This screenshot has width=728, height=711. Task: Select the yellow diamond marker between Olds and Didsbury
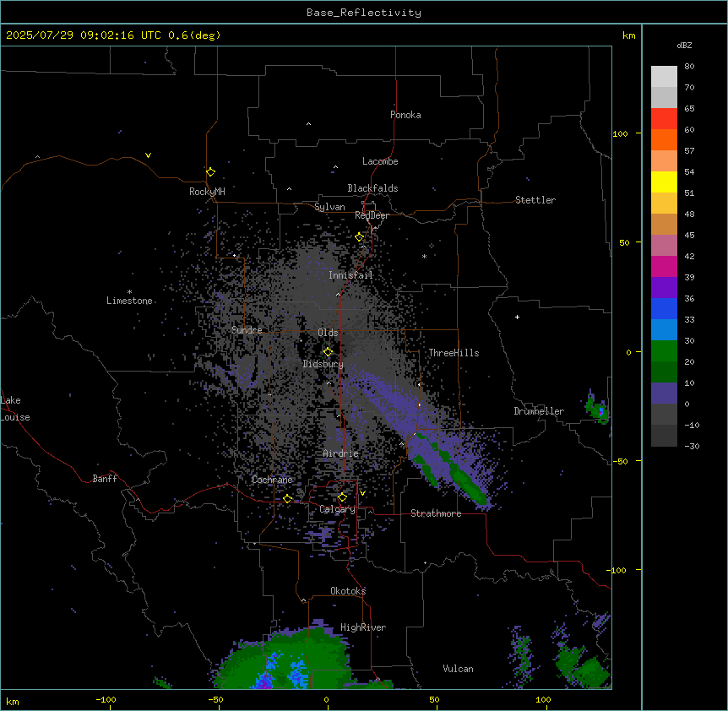point(329,352)
